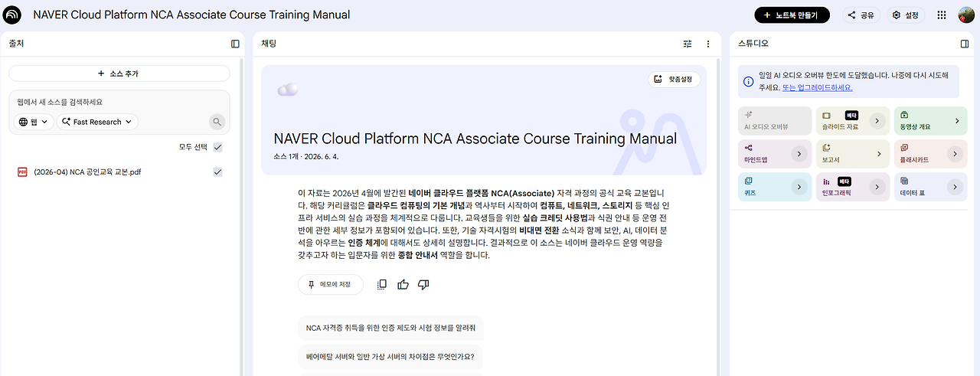The height and width of the screenshot is (376, 980).
Task: Click the cloud emoji notebook icon
Action: [x=287, y=90]
